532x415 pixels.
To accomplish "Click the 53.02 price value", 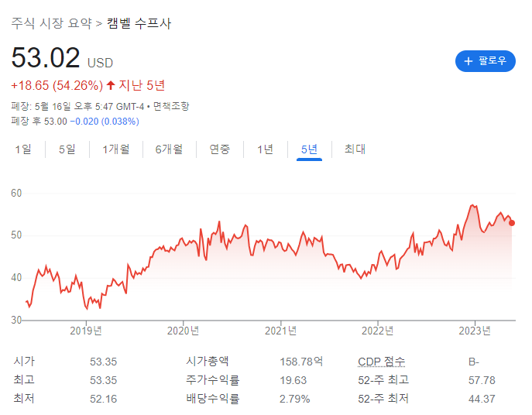I will (46, 57).
